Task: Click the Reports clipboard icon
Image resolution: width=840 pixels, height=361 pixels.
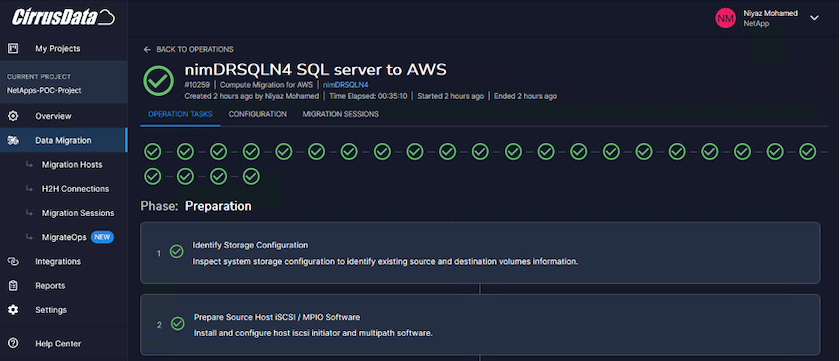Action: (13, 285)
